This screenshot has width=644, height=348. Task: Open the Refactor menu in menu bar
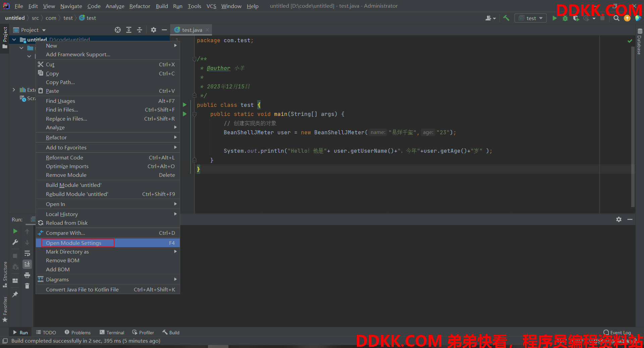(140, 6)
